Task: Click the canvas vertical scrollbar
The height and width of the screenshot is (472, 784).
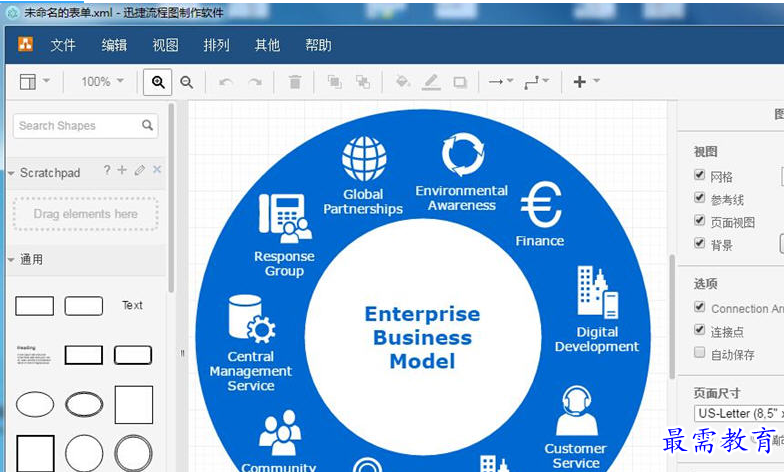Action: coord(672,316)
